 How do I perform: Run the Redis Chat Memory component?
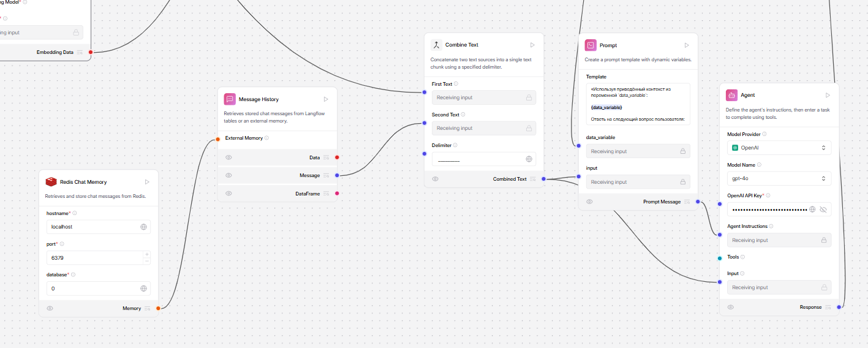147,182
